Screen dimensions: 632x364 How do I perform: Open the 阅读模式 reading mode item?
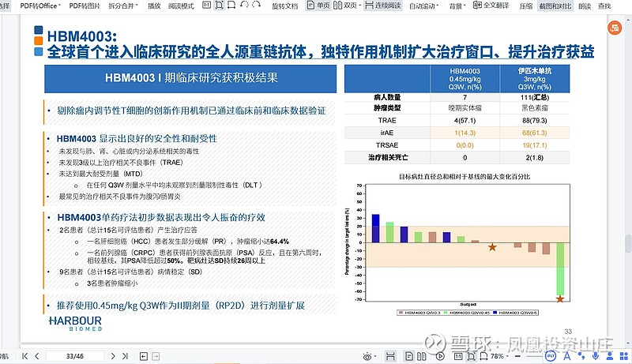pos(182,6)
